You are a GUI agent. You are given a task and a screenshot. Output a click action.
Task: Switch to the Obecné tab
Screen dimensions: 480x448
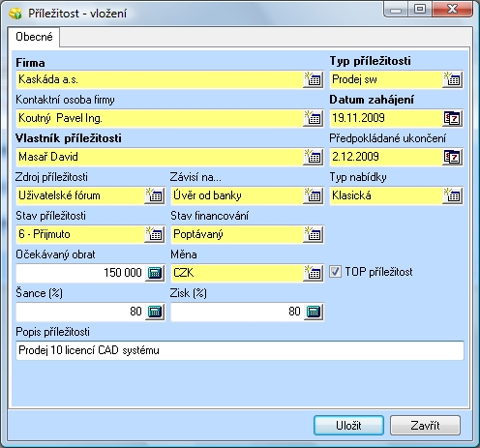pyautogui.click(x=34, y=37)
